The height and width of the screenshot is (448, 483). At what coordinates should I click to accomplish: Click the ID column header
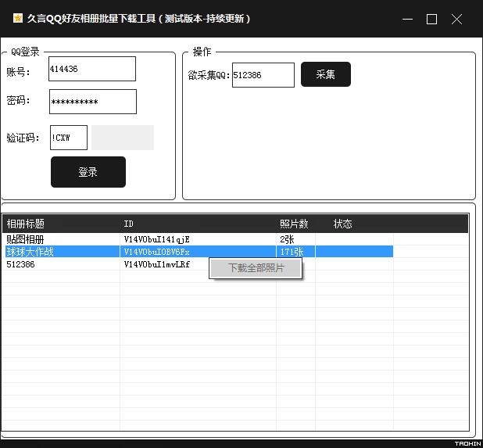point(198,224)
